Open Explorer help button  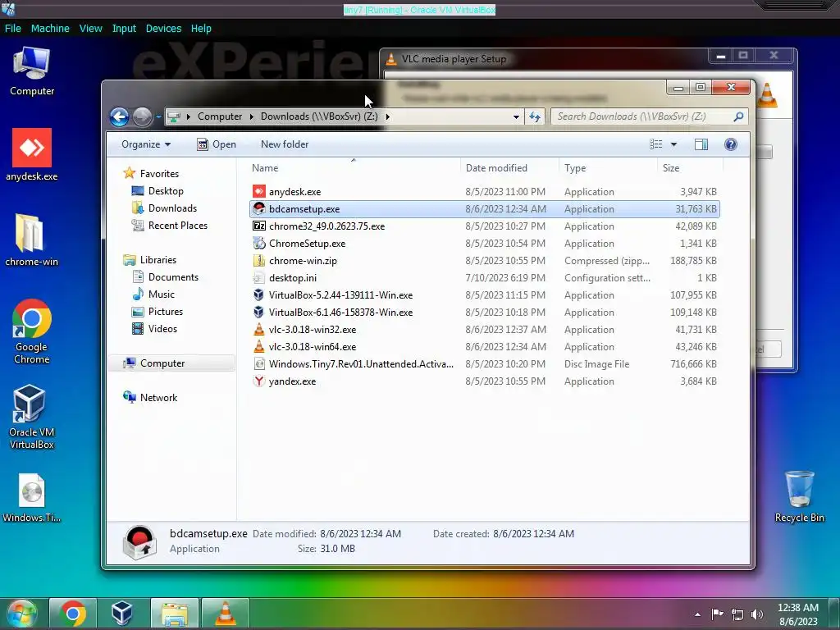(731, 144)
